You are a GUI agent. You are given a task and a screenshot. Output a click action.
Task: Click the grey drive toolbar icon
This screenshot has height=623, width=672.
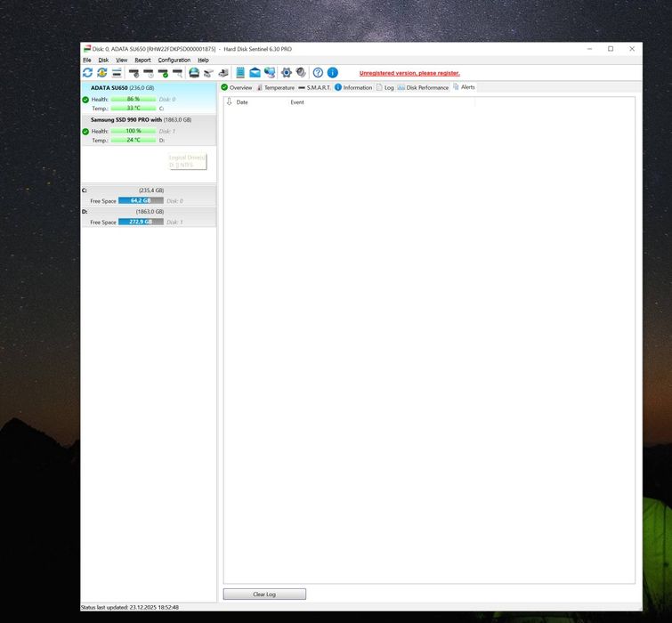pyautogui.click(x=208, y=73)
